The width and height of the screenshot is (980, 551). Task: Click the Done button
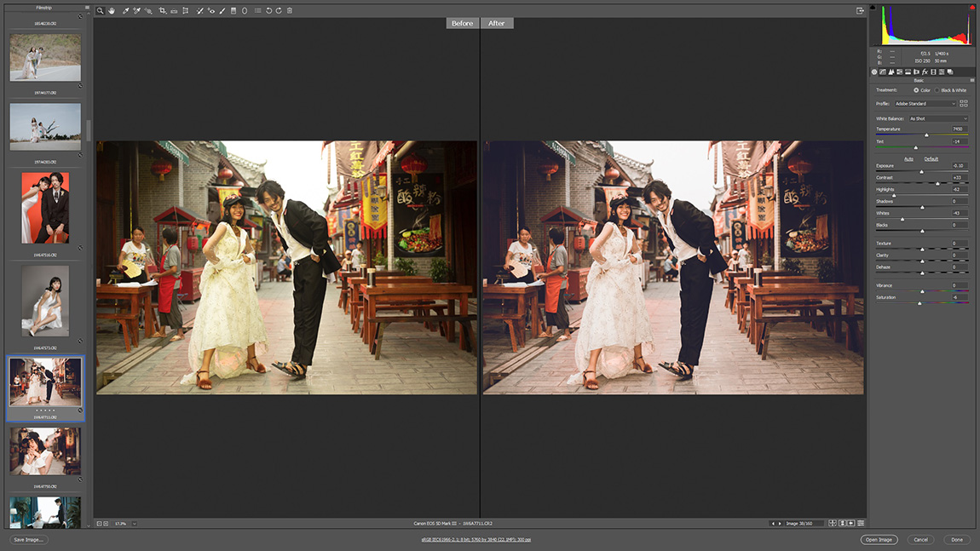957,540
